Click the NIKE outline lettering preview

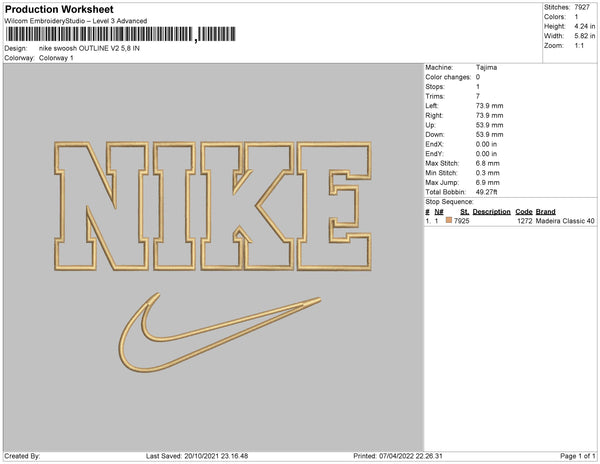point(213,206)
